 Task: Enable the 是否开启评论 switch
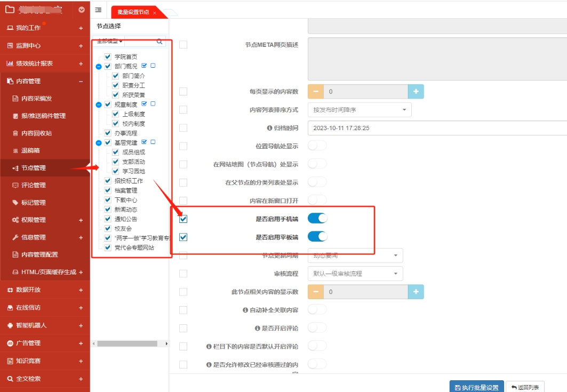pyautogui.click(x=317, y=327)
